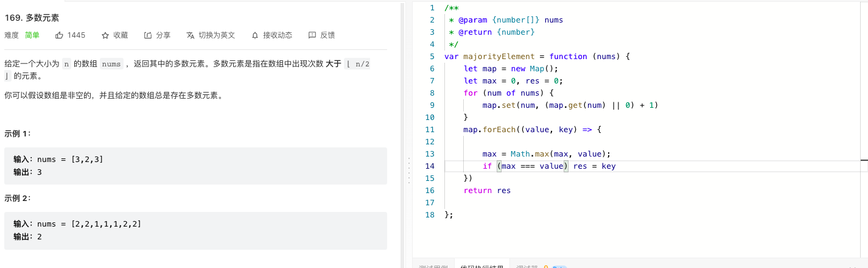Click the problem title 169. 多数元素

tap(32, 18)
